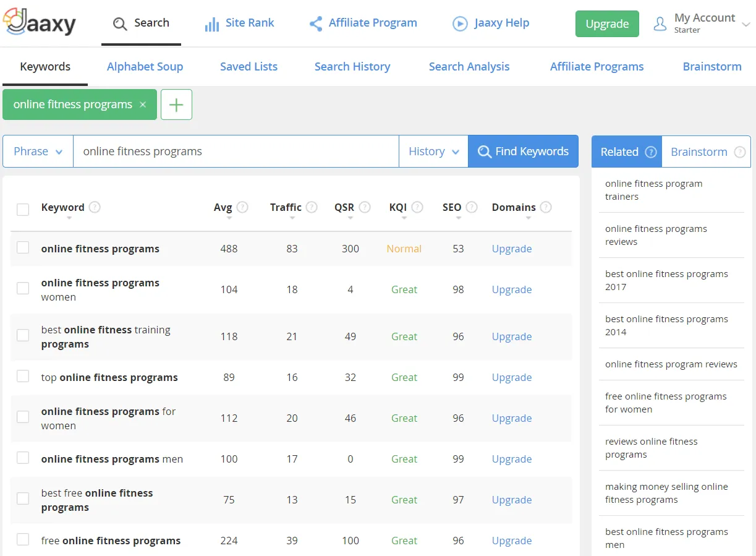Click the Site Rank bar chart icon
Viewport: 756px width, 556px height.
click(212, 24)
